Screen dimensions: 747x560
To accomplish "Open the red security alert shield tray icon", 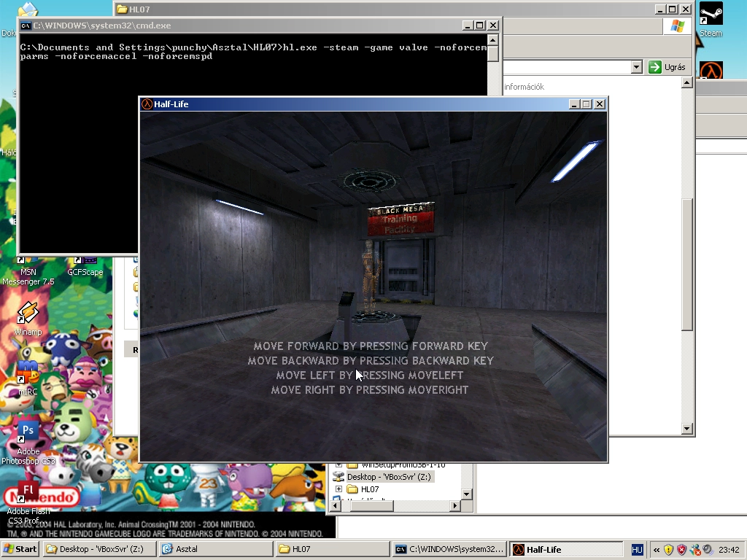I will 682,550.
